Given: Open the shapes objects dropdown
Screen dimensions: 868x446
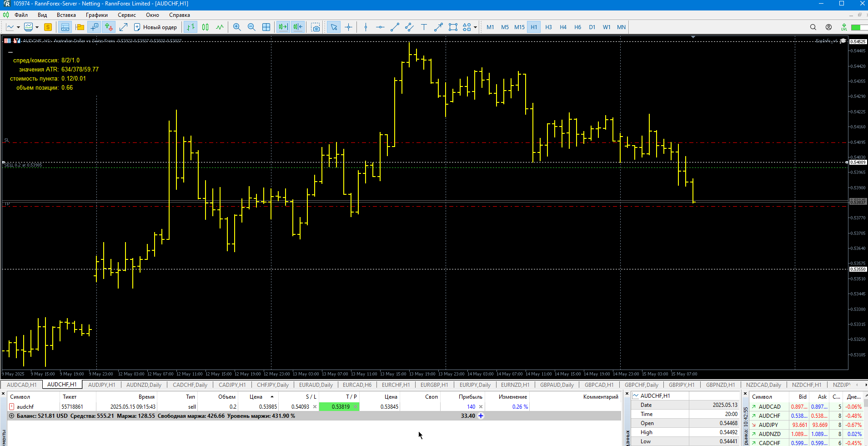Looking at the screenshot, I should click(476, 27).
